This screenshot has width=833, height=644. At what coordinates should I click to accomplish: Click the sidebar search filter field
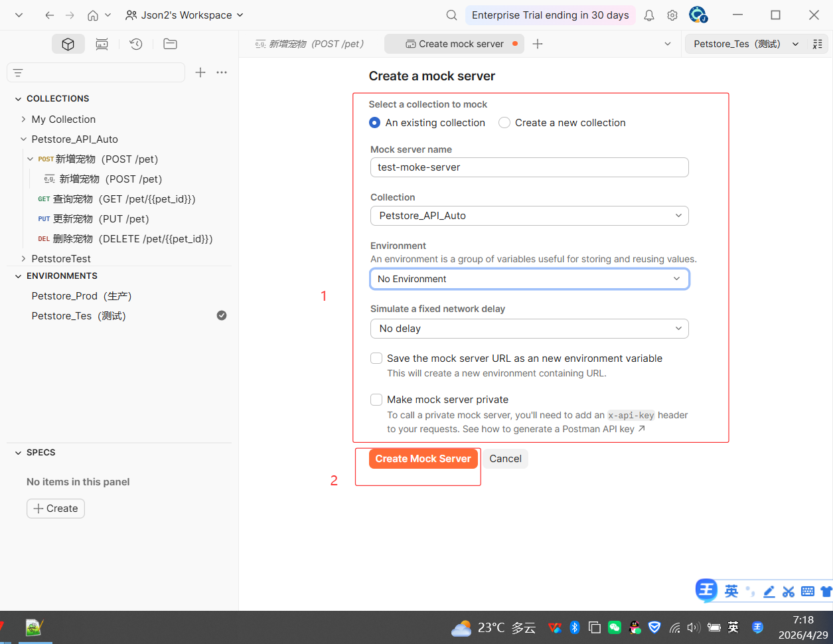click(x=96, y=72)
